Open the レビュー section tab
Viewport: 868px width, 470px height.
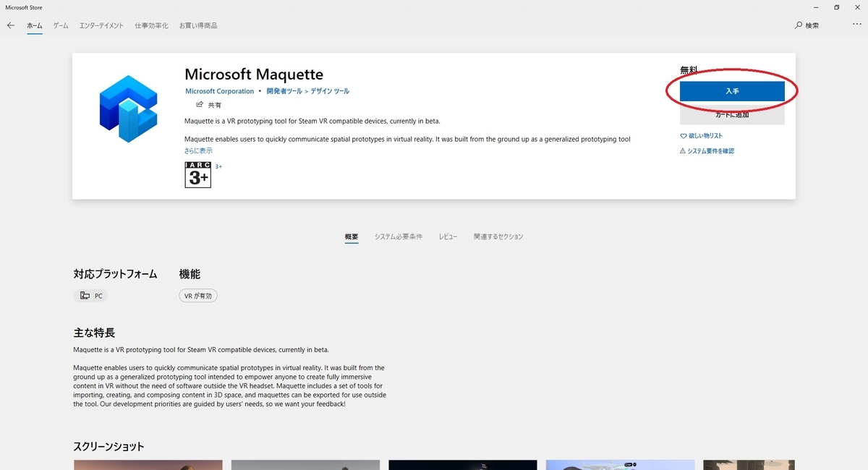click(448, 237)
